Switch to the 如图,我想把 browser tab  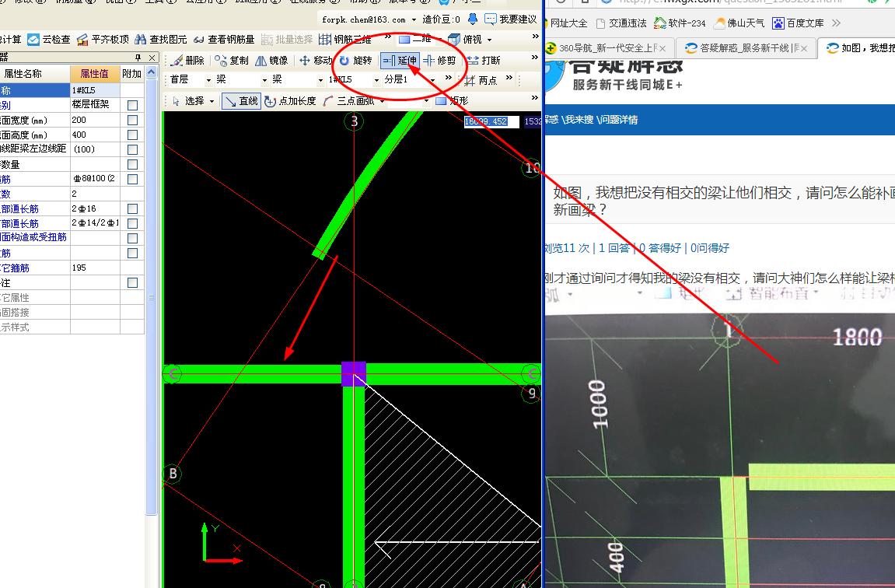pos(861,48)
